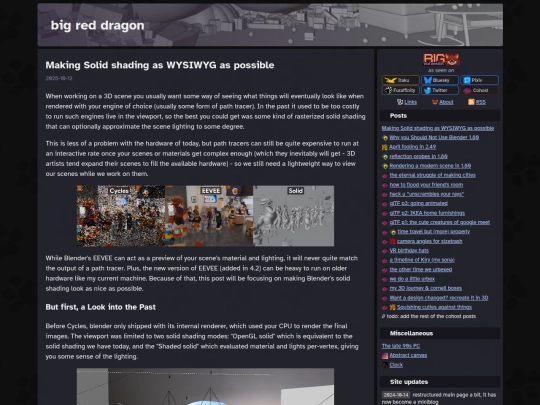Open the FurAffinity profile button
This screenshot has height=405, width=540.
(401, 90)
